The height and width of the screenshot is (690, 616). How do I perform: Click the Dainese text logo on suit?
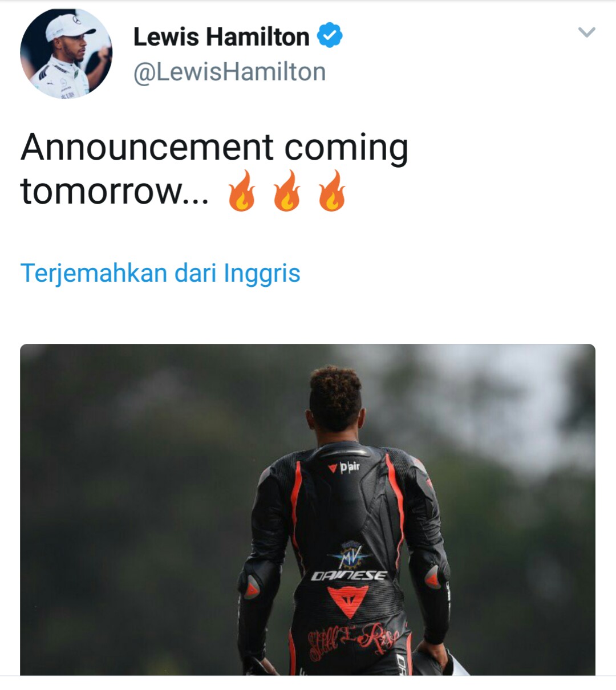pos(349,575)
